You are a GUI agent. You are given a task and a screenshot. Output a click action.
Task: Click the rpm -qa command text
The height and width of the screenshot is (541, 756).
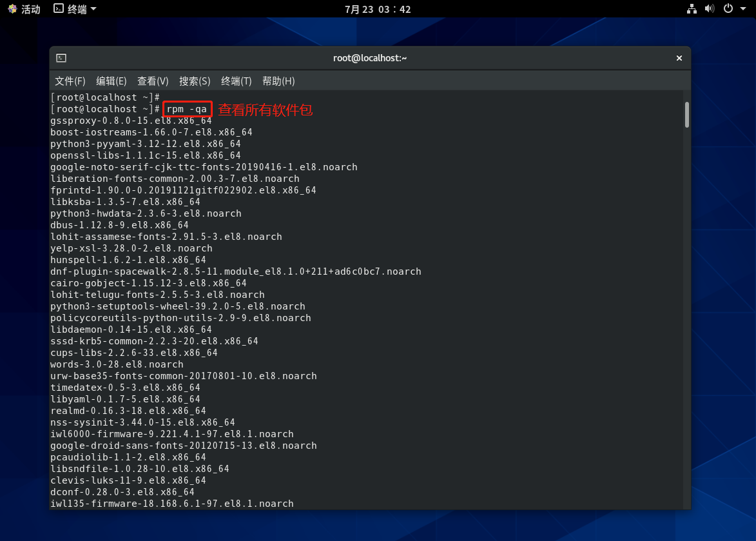(x=187, y=109)
